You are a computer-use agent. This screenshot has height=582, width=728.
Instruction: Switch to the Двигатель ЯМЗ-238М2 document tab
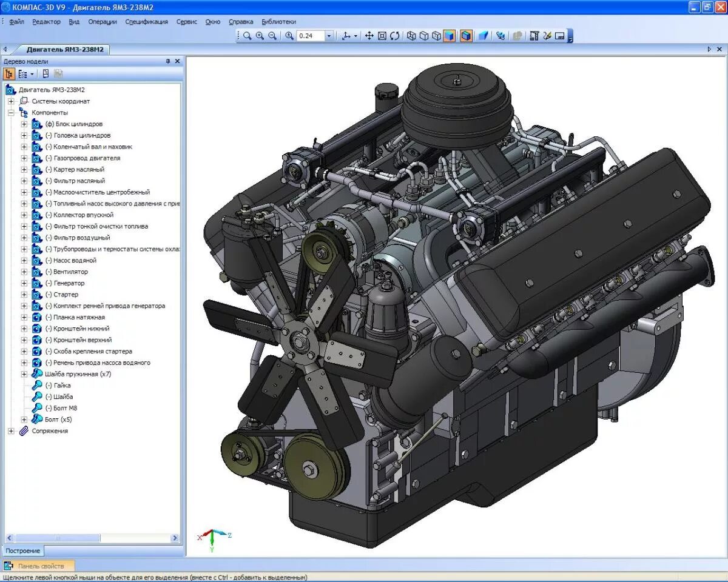[64, 50]
